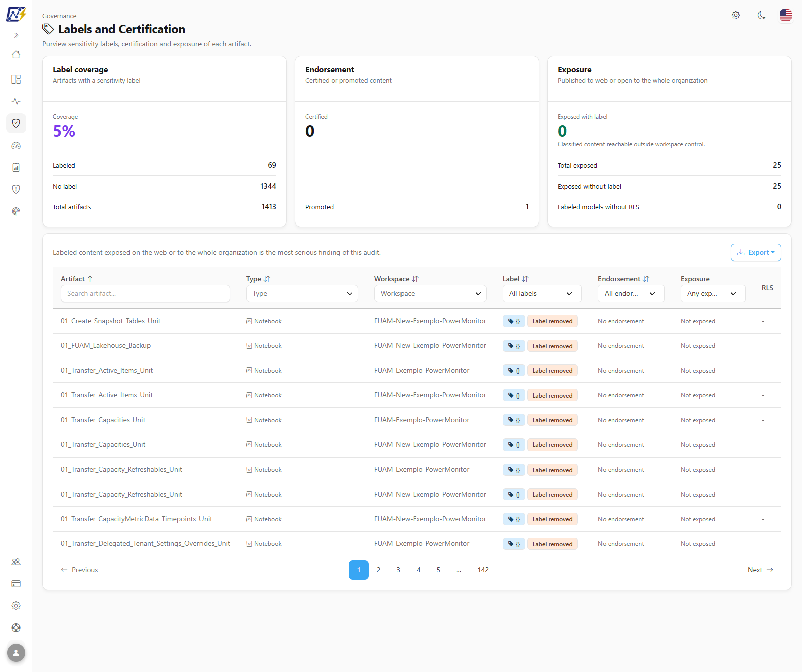The width and height of the screenshot is (802, 672).
Task: Click the Search artifact input field
Action: pos(145,294)
